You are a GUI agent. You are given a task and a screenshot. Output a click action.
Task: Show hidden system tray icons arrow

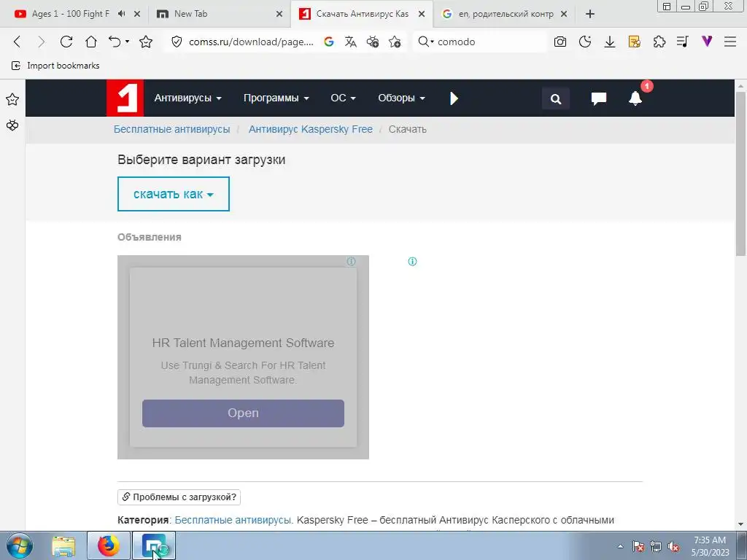click(620, 546)
